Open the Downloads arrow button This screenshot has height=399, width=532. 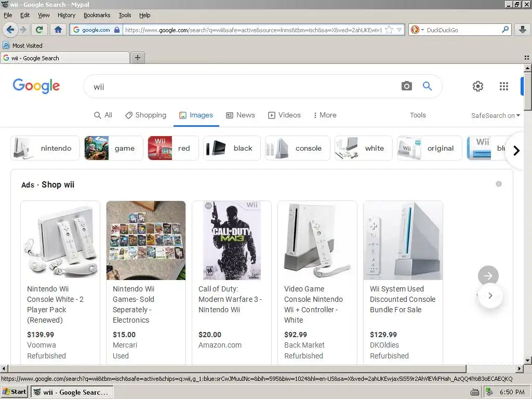(x=523, y=30)
